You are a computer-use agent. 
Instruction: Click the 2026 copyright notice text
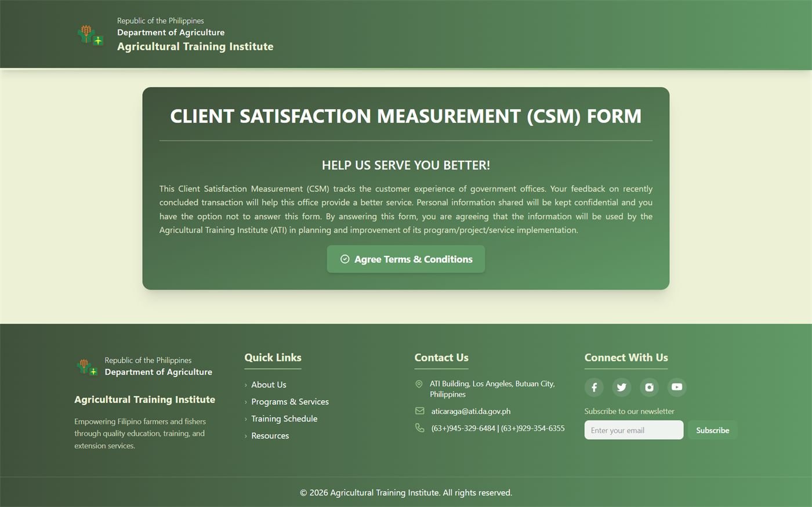[406, 492]
